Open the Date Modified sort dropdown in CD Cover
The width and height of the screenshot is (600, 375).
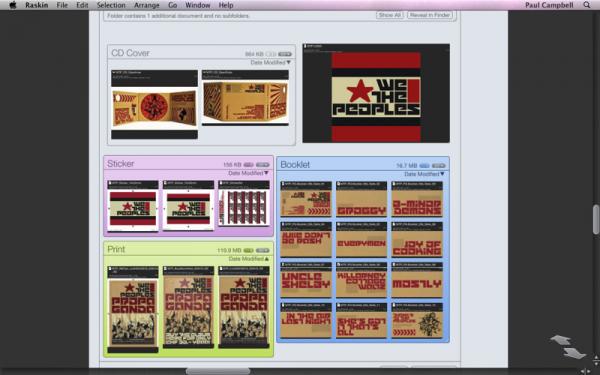[x=271, y=62]
